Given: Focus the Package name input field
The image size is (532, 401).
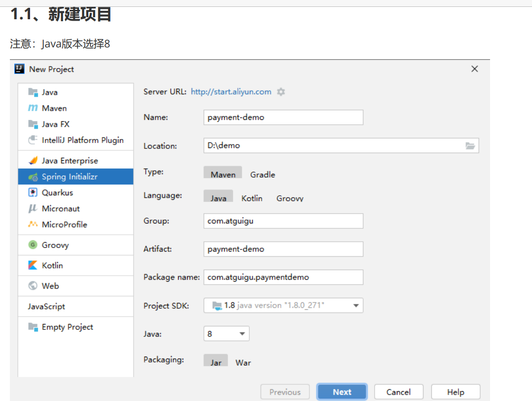Looking at the screenshot, I should click(x=283, y=277).
